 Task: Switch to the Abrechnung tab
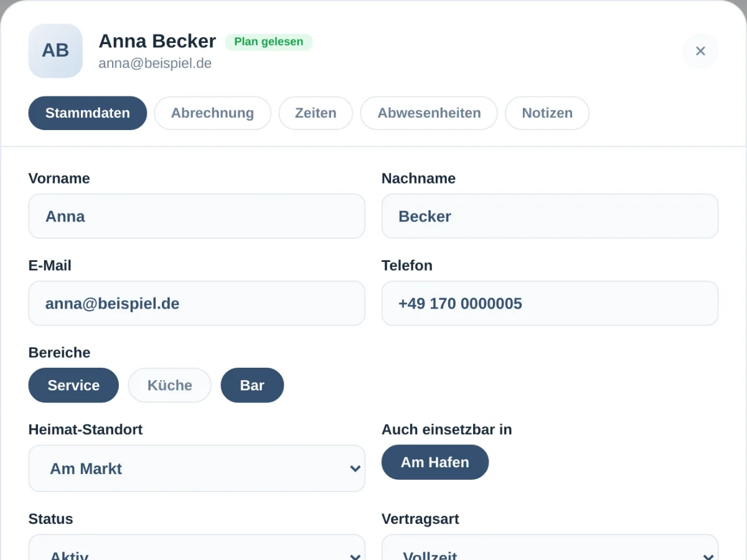pos(212,113)
